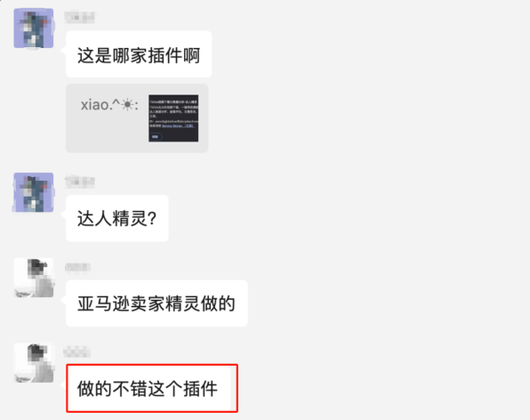Viewport: 530px width, 420px height.
Task: Click sun emoji in quoted sender name
Action: tap(127, 105)
